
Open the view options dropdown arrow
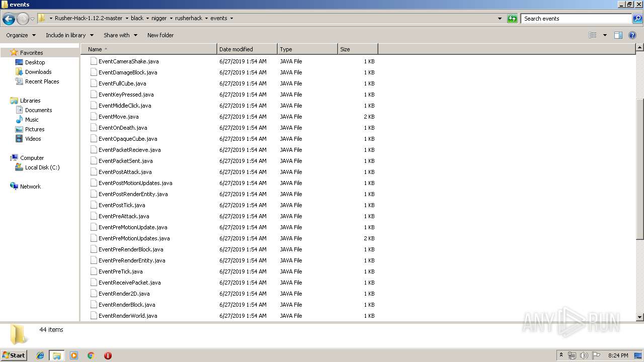[605, 35]
